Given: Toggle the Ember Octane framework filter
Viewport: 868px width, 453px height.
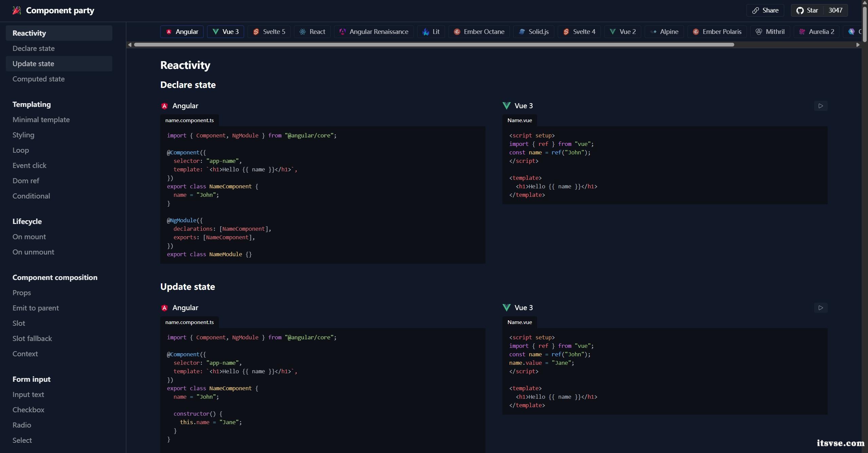Looking at the screenshot, I should pyautogui.click(x=479, y=32).
